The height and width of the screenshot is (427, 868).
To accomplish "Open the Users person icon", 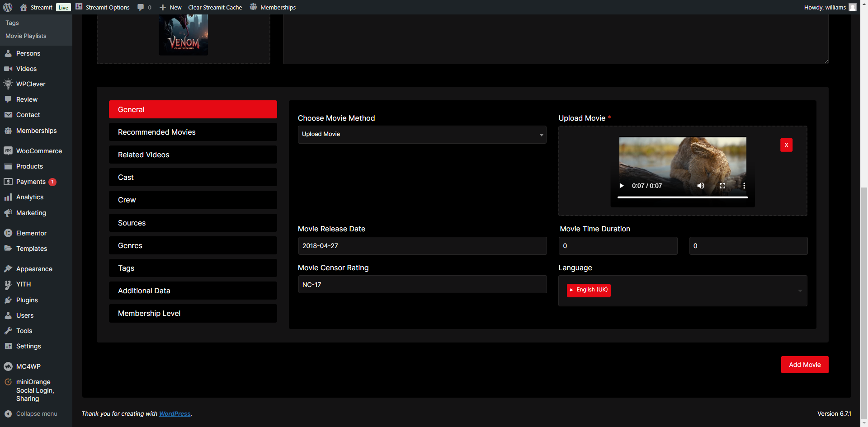I will (8, 315).
